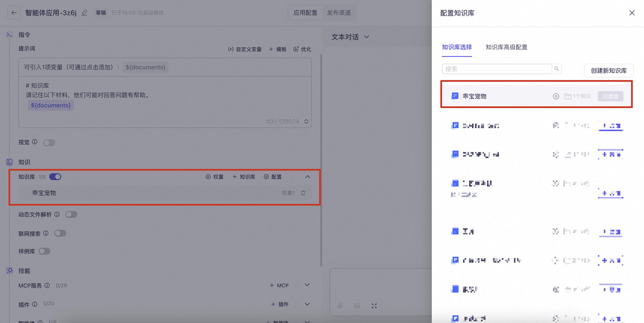644x323 pixels.
Task: Click the pencil edit name icon
Action: tap(84, 13)
